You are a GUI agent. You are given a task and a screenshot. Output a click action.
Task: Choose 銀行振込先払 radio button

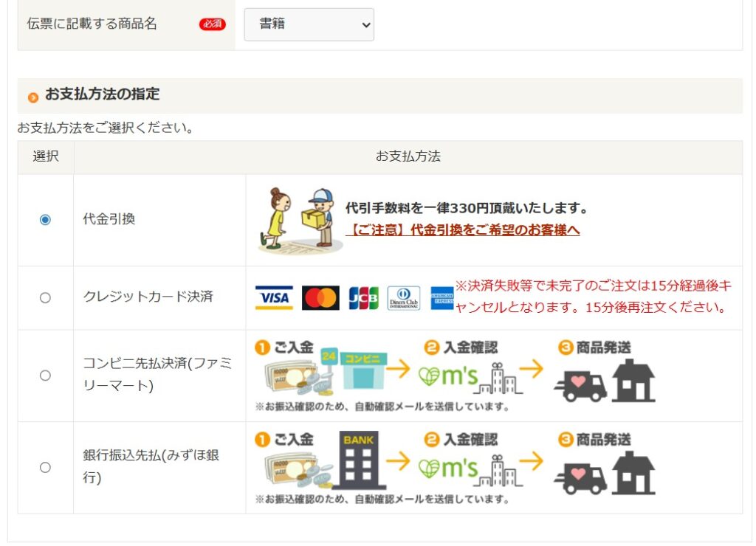(45, 467)
